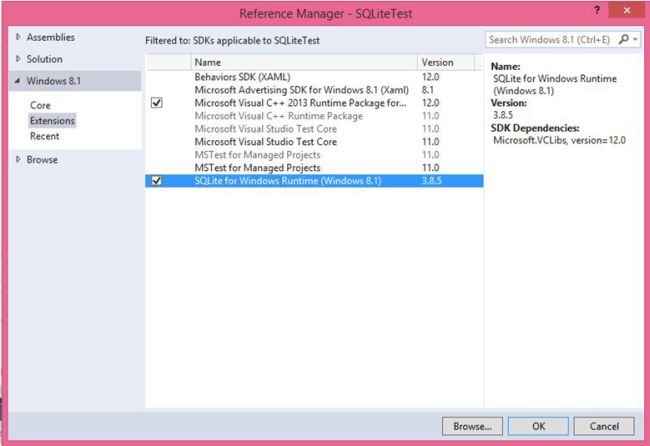Click the Browse... button
Image resolution: width=650 pixels, height=446 pixels.
click(472, 426)
